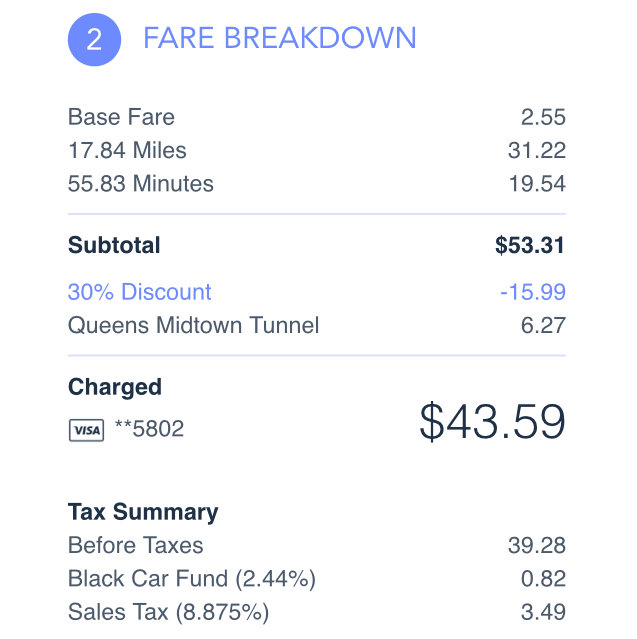Click the card number ending 5802
This screenshot has height=639, width=637.
coord(149,430)
